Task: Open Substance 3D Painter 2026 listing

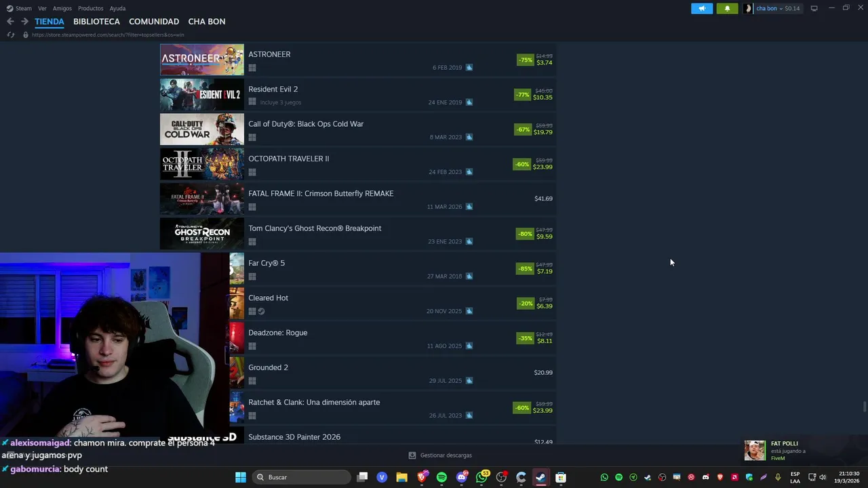Action: tap(294, 437)
